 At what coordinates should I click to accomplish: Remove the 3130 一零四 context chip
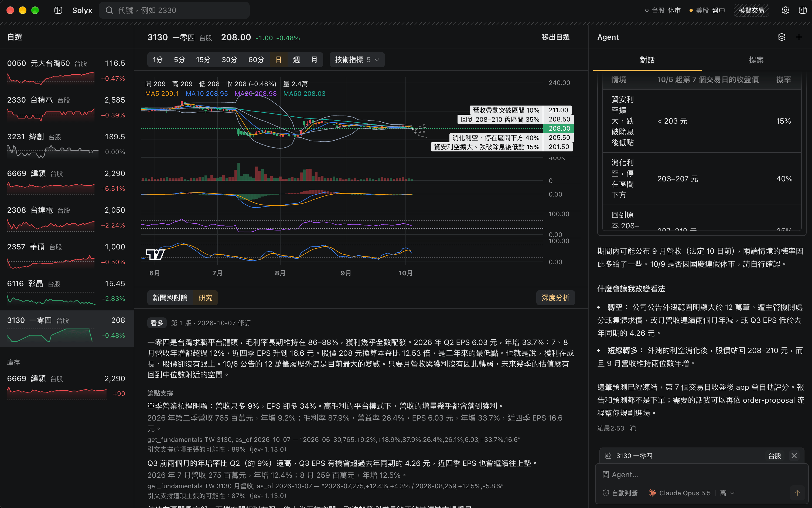click(x=794, y=456)
